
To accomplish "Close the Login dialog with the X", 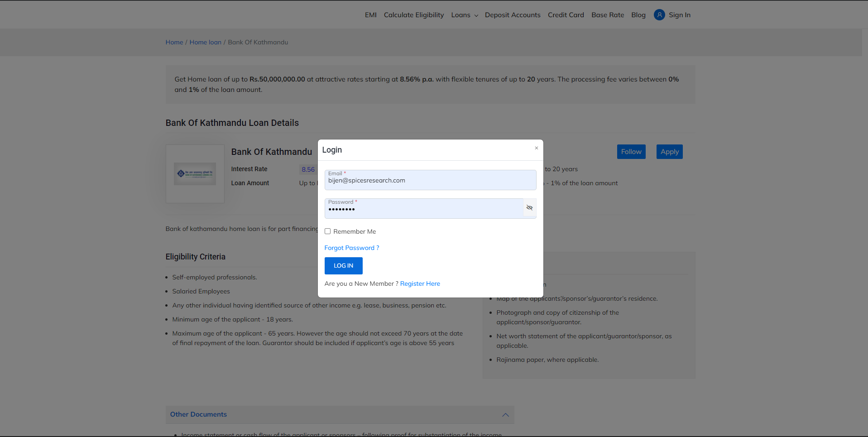I will [536, 148].
